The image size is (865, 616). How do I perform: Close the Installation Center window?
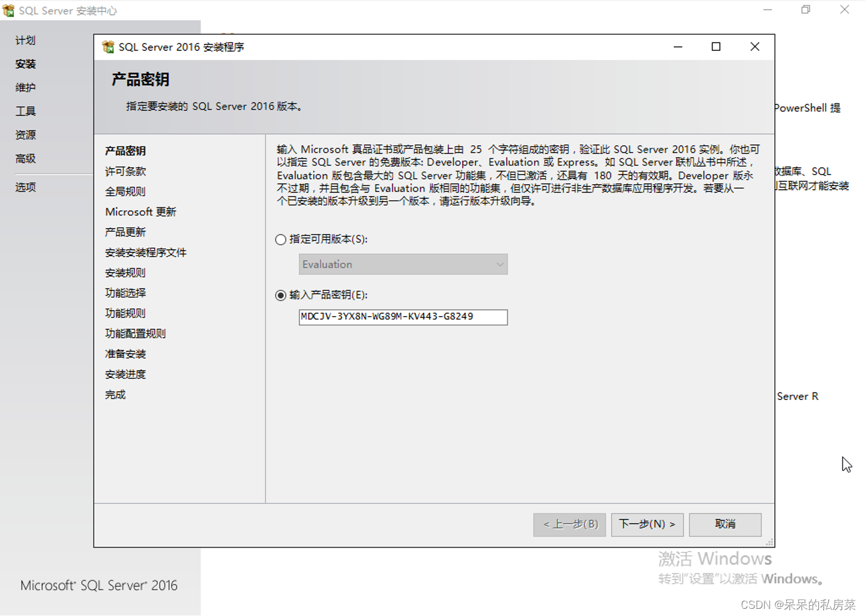coord(845,10)
